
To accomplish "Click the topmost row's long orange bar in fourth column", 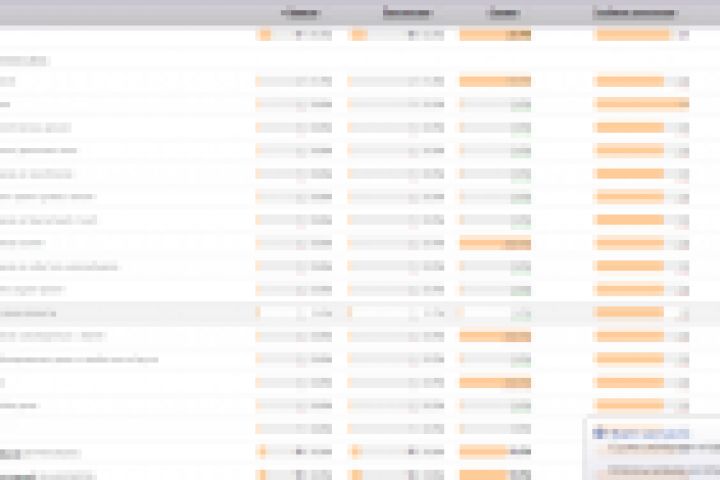I will [x=633, y=34].
